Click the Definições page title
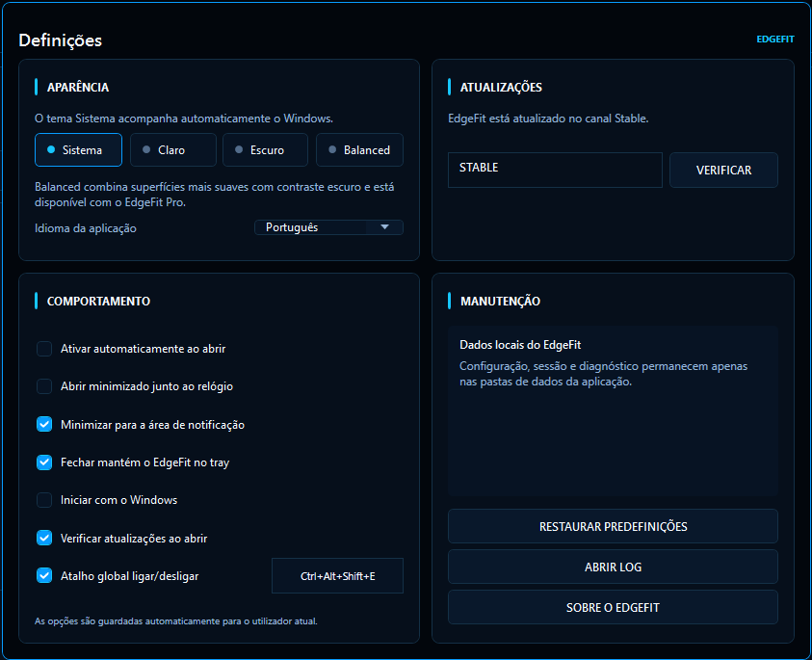The width and height of the screenshot is (812, 660). [x=60, y=40]
